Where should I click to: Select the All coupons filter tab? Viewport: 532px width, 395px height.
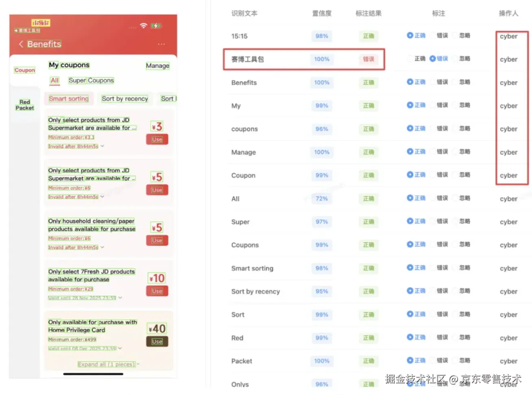(55, 81)
